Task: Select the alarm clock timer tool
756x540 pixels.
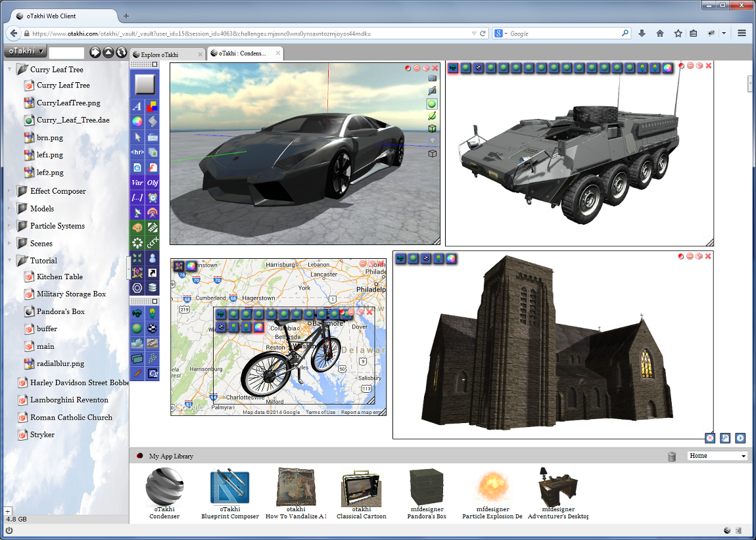Action: pos(153,198)
